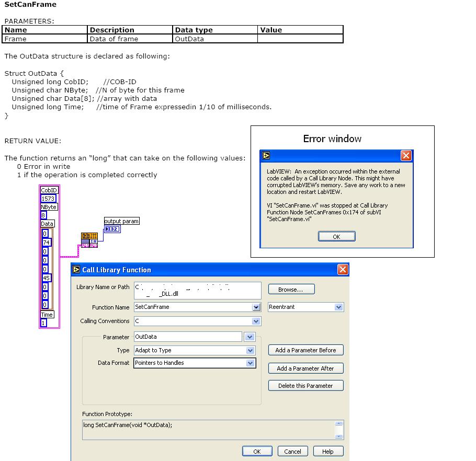This screenshot has width=476, height=461.
Task: Open the Parameter selector dropdown arrow
Action: pos(250,337)
